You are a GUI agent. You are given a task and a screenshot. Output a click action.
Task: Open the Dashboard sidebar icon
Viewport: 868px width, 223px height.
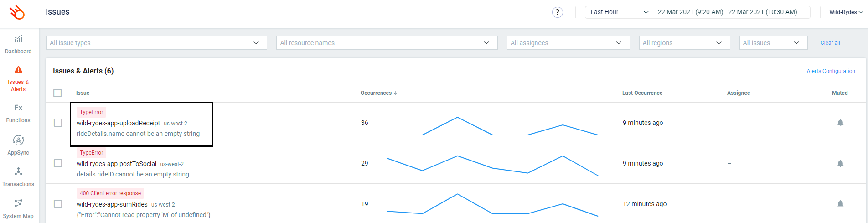(18, 39)
